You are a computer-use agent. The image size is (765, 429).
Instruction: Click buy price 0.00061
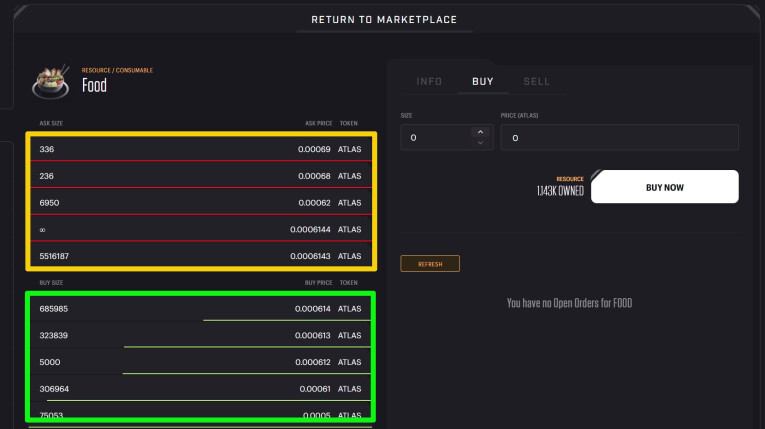pyautogui.click(x=315, y=389)
